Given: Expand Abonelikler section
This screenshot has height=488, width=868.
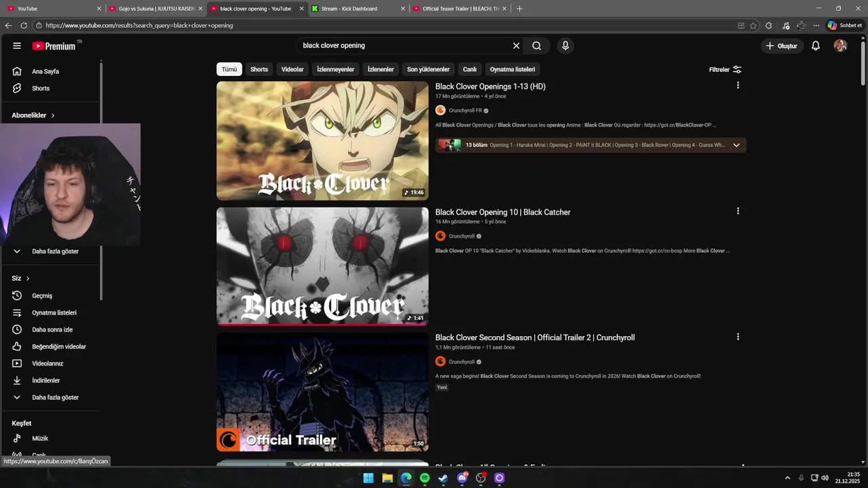Looking at the screenshot, I should [33, 115].
